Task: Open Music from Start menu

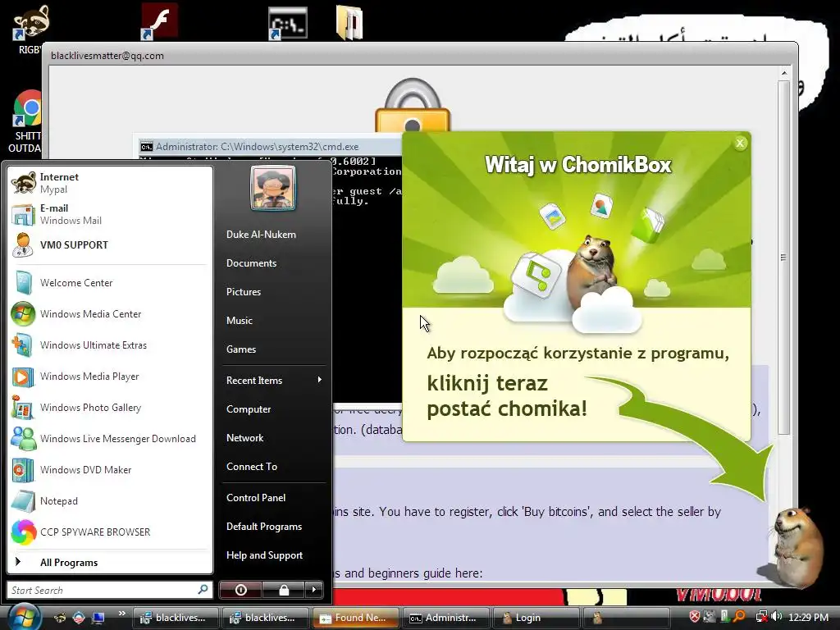Action: pyautogui.click(x=239, y=321)
